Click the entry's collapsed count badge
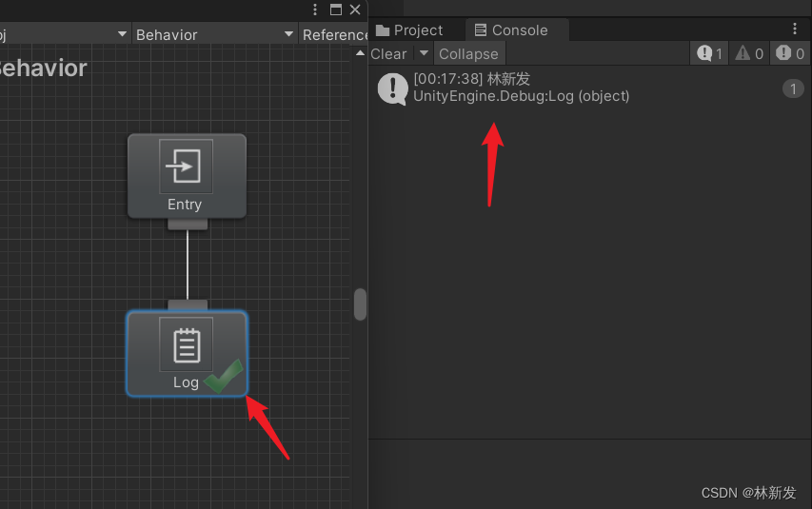This screenshot has height=509, width=812. point(793,89)
